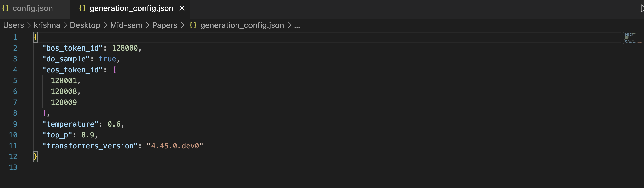The width and height of the screenshot is (644, 188).
Task: Open the Papers breadcrumb dropdown
Action: 165,25
